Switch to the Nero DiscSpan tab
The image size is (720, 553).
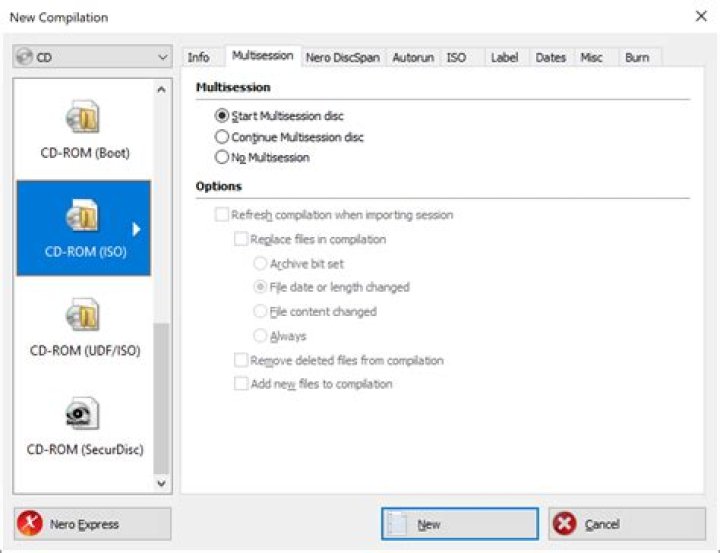click(x=343, y=58)
